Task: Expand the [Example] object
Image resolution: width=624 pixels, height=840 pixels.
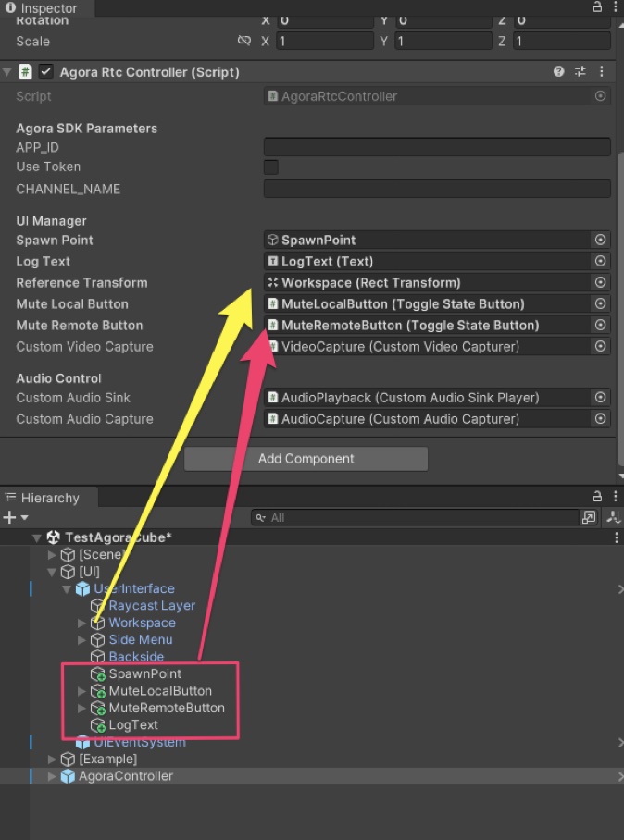Action: coord(52,760)
